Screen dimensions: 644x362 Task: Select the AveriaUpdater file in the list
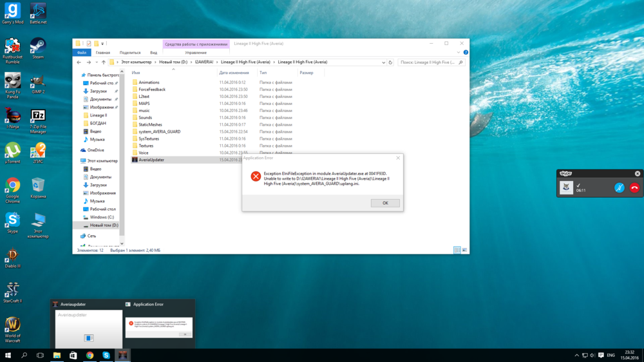point(151,160)
